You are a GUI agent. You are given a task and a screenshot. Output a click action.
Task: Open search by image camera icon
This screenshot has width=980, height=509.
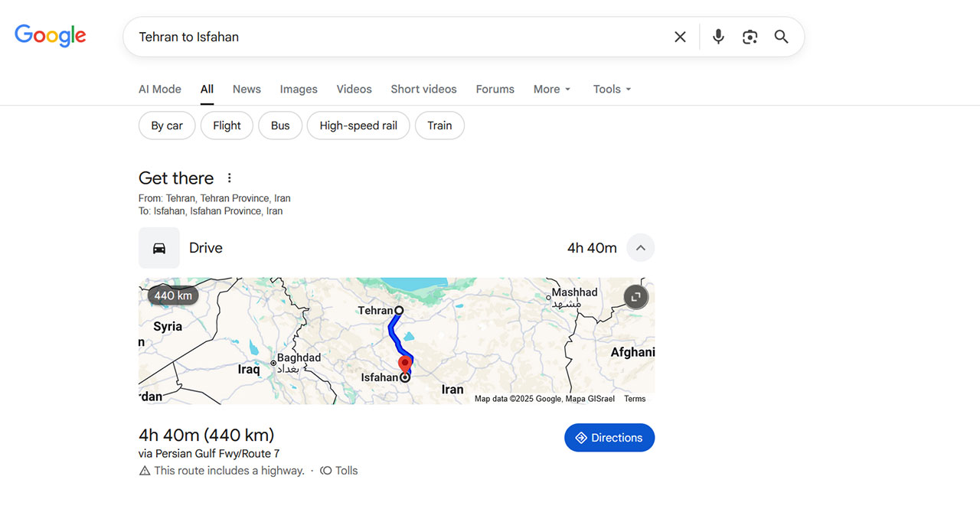click(750, 37)
